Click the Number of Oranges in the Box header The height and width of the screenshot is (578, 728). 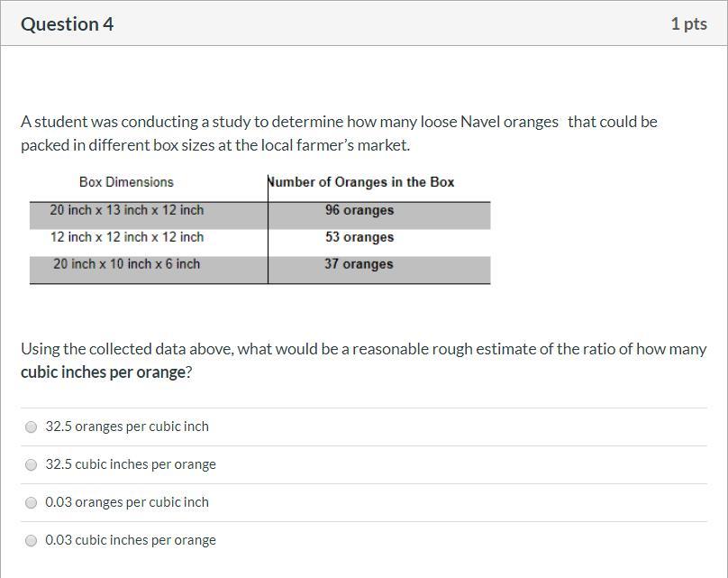[360, 181]
